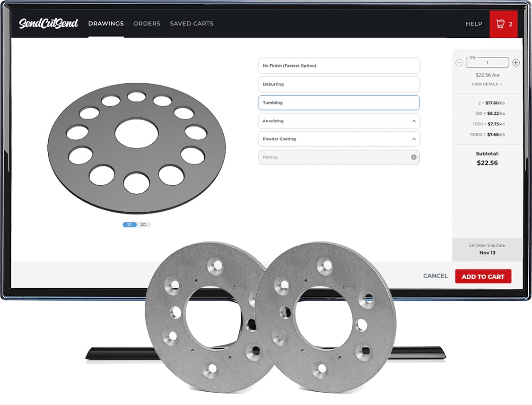Choose No Finish (Fastest Option)
This screenshot has height=405, width=532.
pyautogui.click(x=339, y=66)
